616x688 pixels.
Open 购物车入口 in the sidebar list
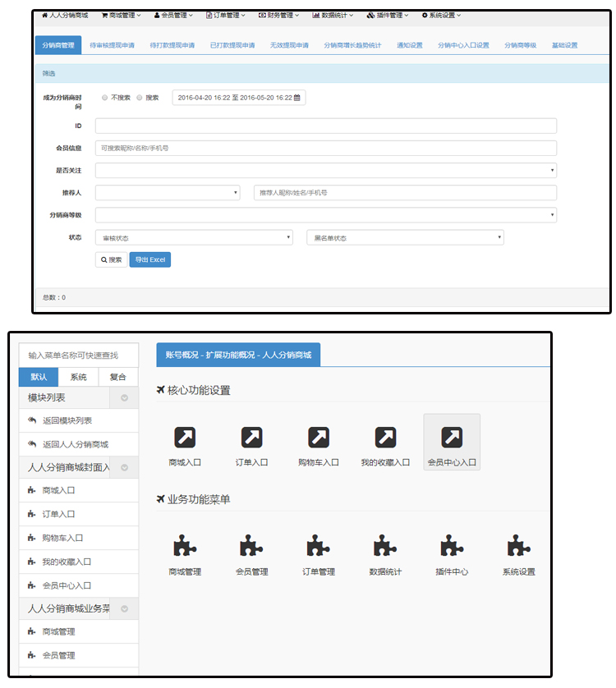click(79, 538)
